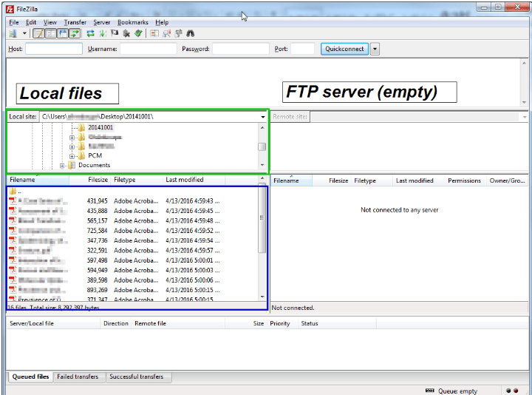Click the cancel current operation icon
532x395 pixels.
pyautogui.click(x=115, y=33)
